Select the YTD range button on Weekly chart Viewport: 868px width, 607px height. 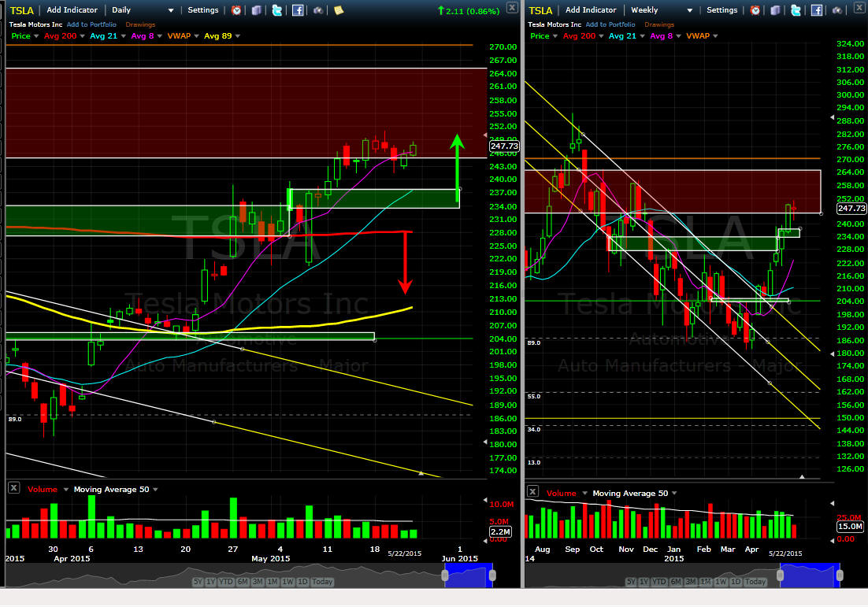[659, 582]
